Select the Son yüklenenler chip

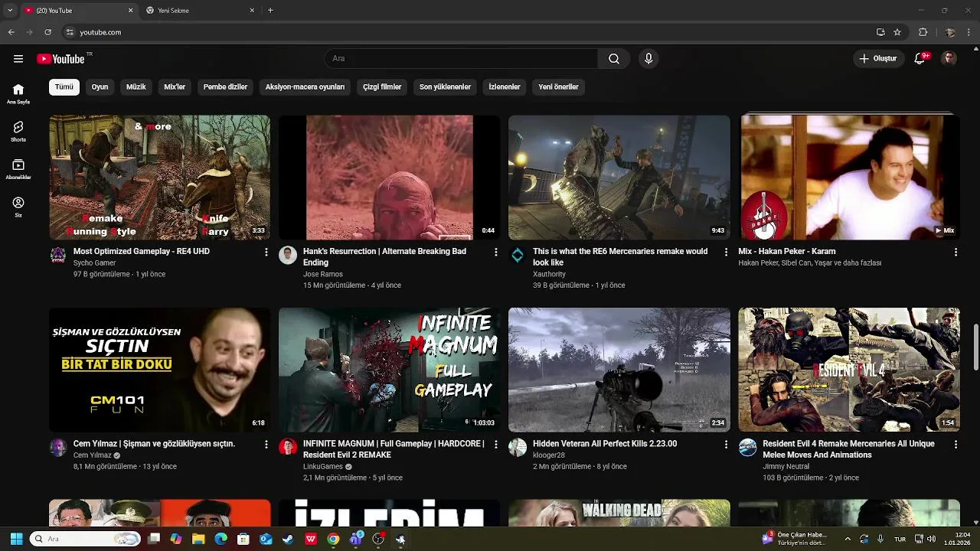(445, 87)
